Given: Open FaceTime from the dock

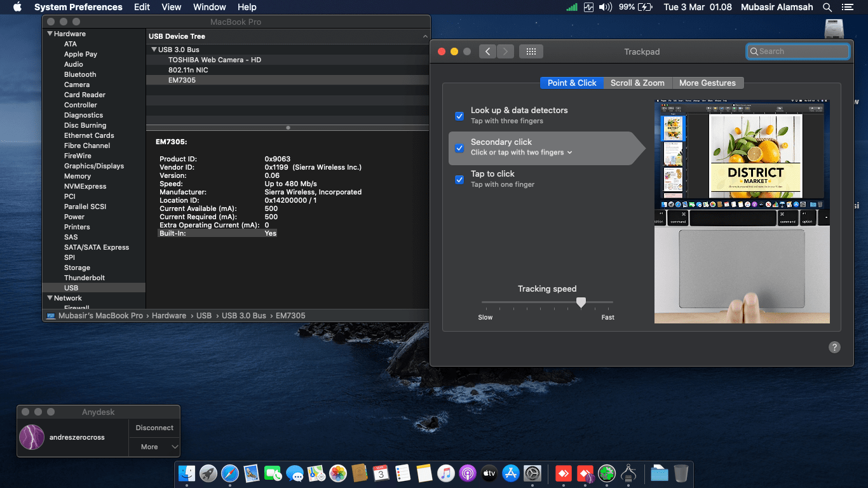Looking at the screenshot, I should 273,473.
